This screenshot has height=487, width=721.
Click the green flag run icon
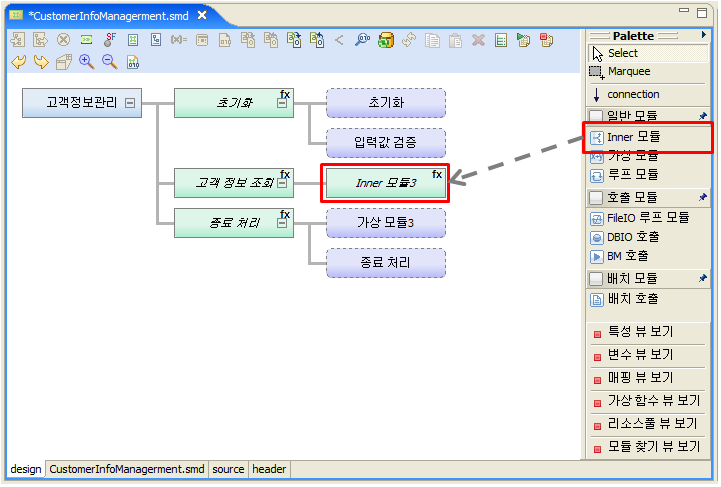pyautogui.click(x=523, y=40)
